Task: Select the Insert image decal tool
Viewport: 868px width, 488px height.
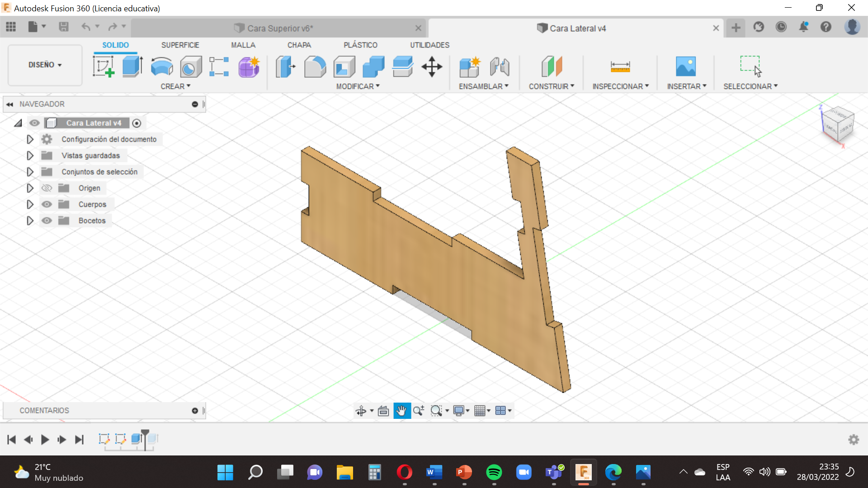Action: (686, 67)
